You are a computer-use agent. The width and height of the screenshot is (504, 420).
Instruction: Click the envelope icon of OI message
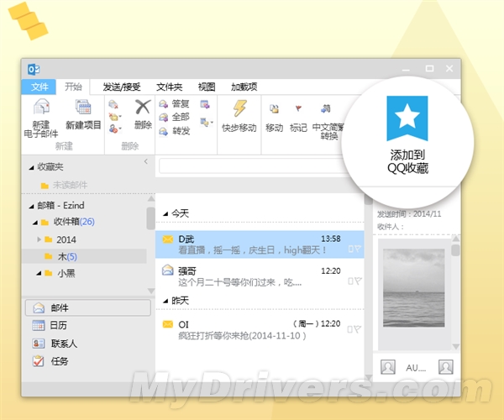pyautogui.click(x=168, y=324)
